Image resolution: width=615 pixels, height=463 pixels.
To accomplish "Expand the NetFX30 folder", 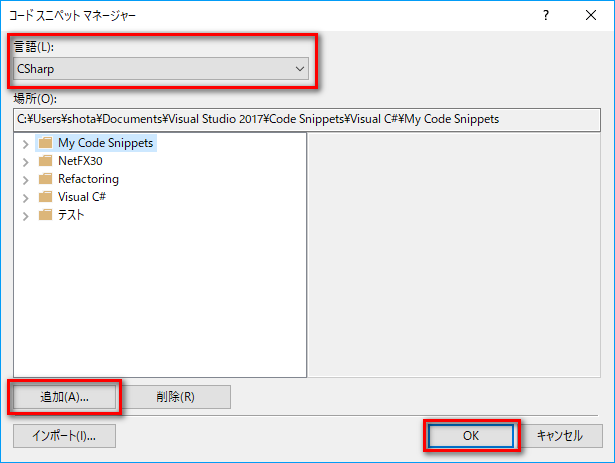I will tap(25, 162).
